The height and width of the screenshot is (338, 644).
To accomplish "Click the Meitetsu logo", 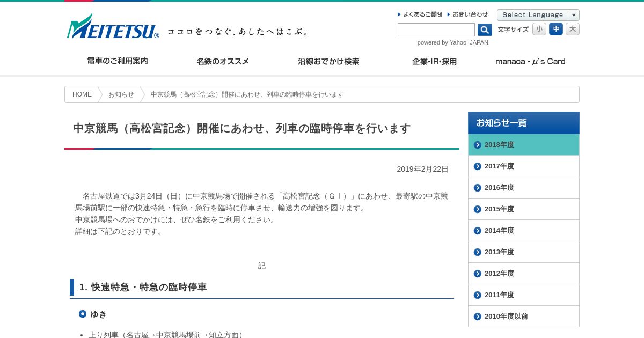I will (x=113, y=26).
